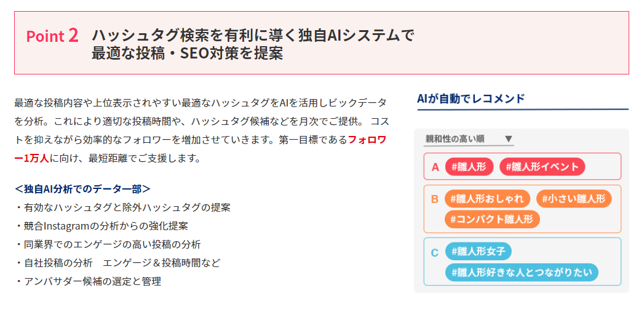Image resolution: width=644 pixels, height=312 pixels.
Task: Click the red letter A group label
Action: pyautogui.click(x=435, y=167)
